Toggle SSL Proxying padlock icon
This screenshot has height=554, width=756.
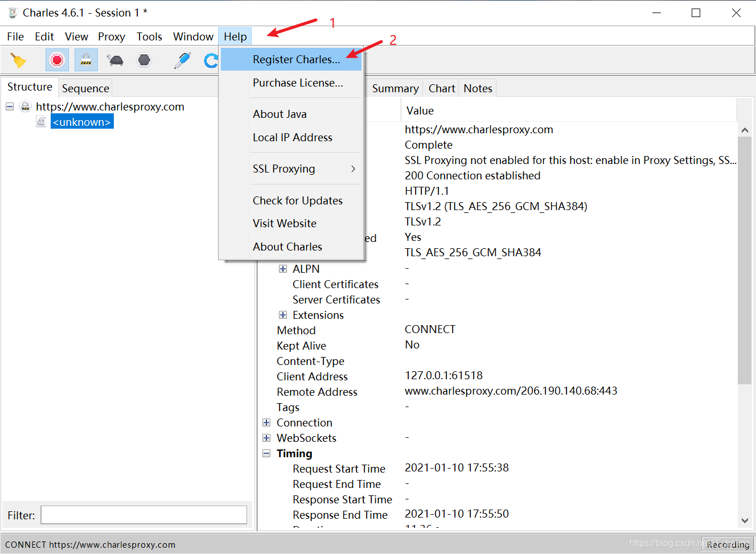click(x=86, y=60)
